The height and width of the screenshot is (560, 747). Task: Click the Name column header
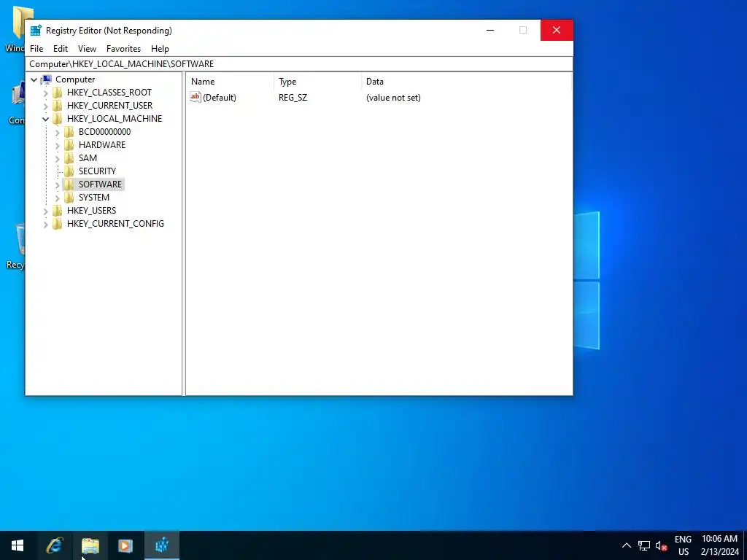[x=230, y=82]
